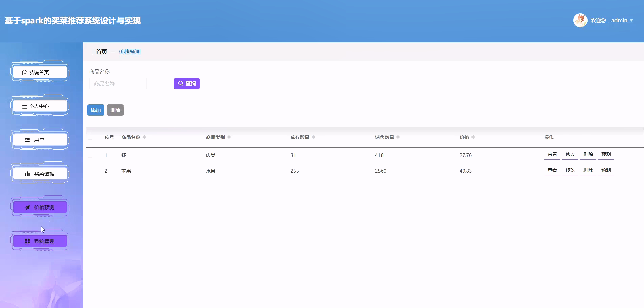Image resolution: width=644 pixels, height=308 pixels.
Task: Click 查看 in the 虾 row
Action: pyautogui.click(x=552, y=155)
